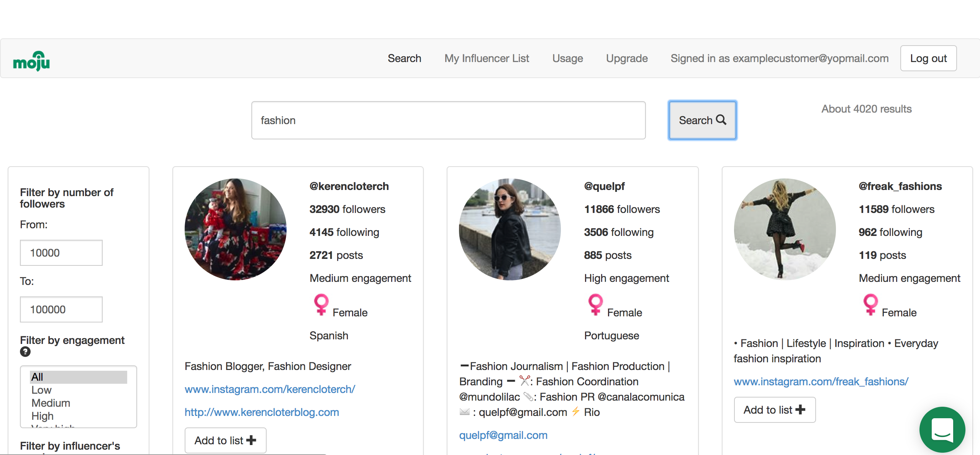This screenshot has height=455, width=980.
Task: Select Low in engagement filter list
Action: click(x=41, y=390)
